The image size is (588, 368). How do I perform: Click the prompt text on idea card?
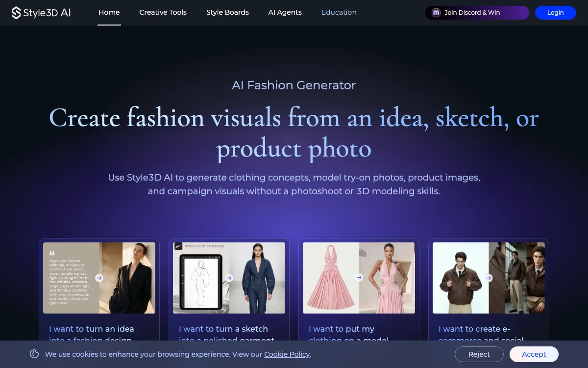point(69,282)
